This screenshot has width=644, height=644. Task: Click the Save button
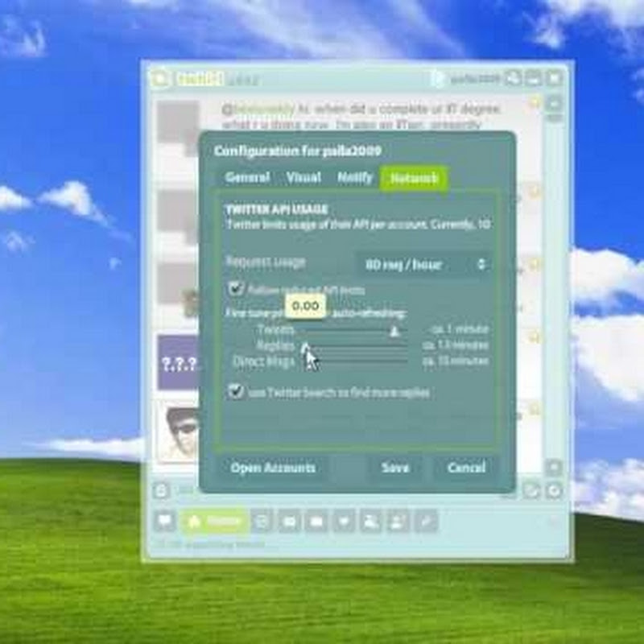click(394, 468)
